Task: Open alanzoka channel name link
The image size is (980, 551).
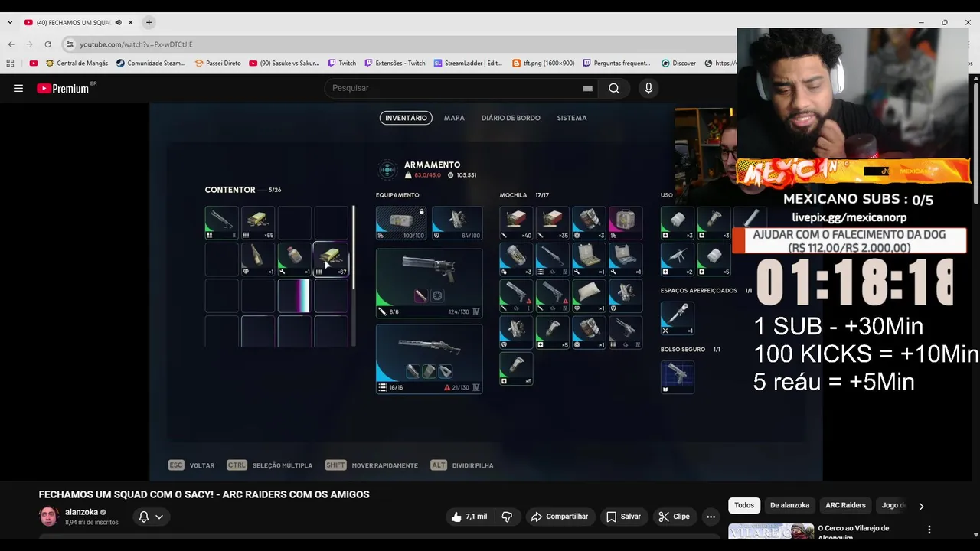Action: click(x=81, y=512)
